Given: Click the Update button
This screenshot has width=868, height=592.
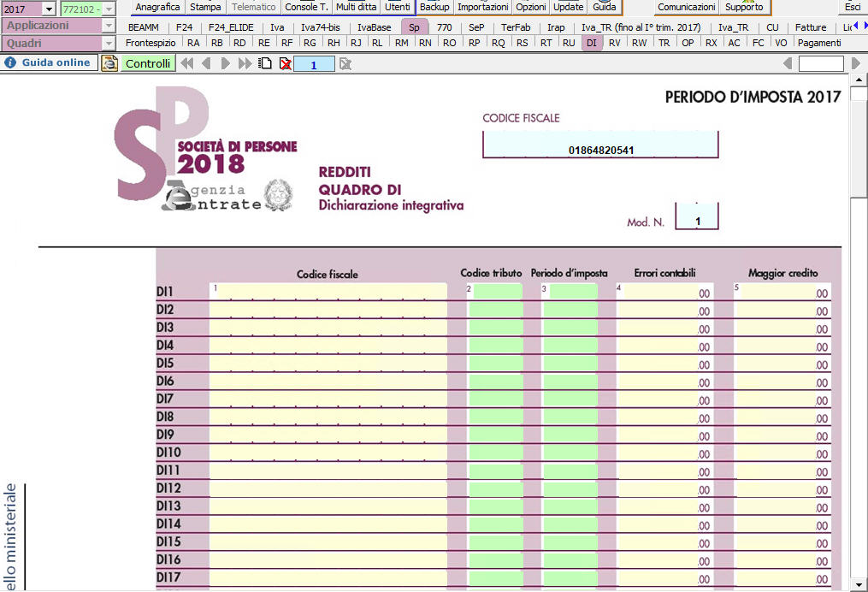Looking at the screenshot, I should coord(569,7).
